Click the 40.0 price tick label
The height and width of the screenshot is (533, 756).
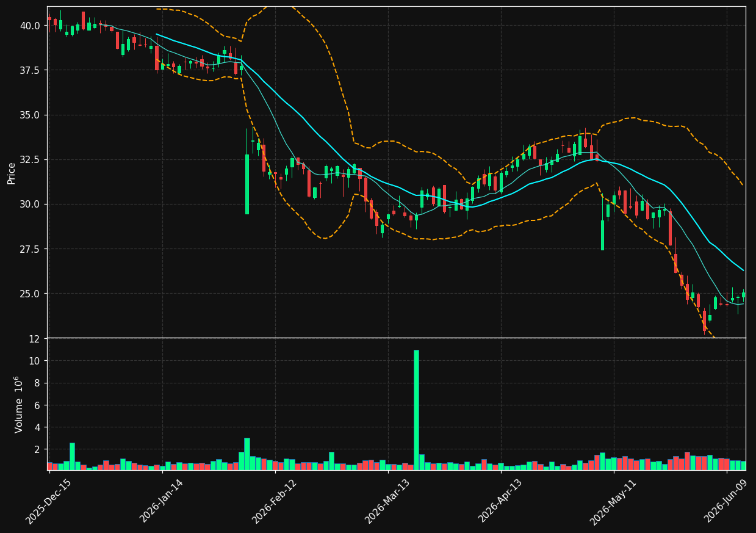(31, 26)
